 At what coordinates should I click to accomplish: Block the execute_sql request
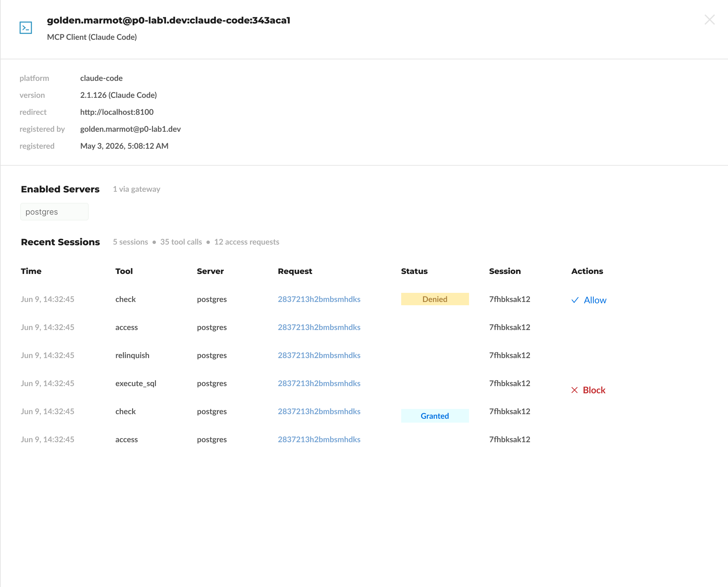588,390
